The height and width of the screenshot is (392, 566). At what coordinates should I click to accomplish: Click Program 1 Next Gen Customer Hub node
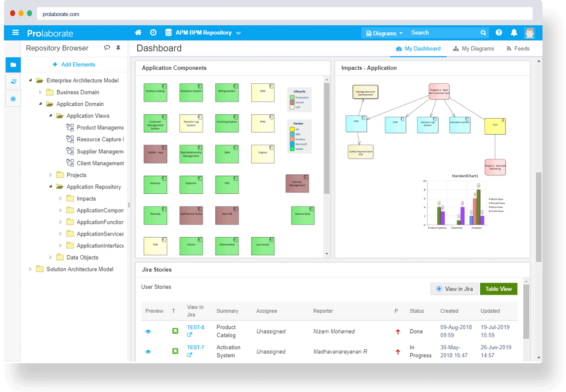[x=439, y=91]
